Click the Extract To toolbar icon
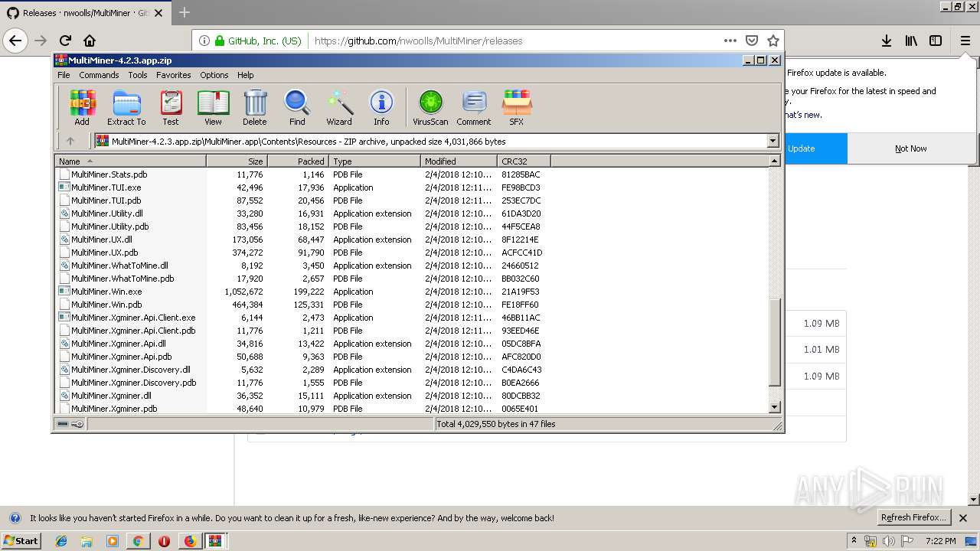 click(126, 107)
